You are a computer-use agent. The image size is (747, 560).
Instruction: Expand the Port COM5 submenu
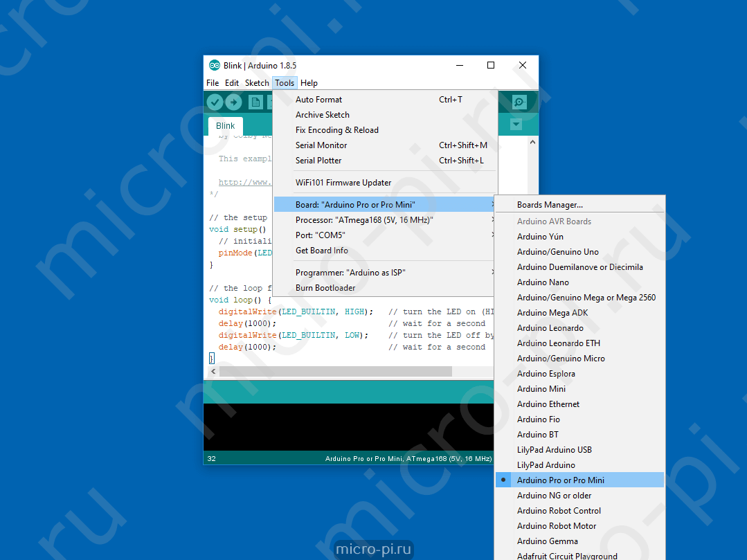tap(385, 235)
